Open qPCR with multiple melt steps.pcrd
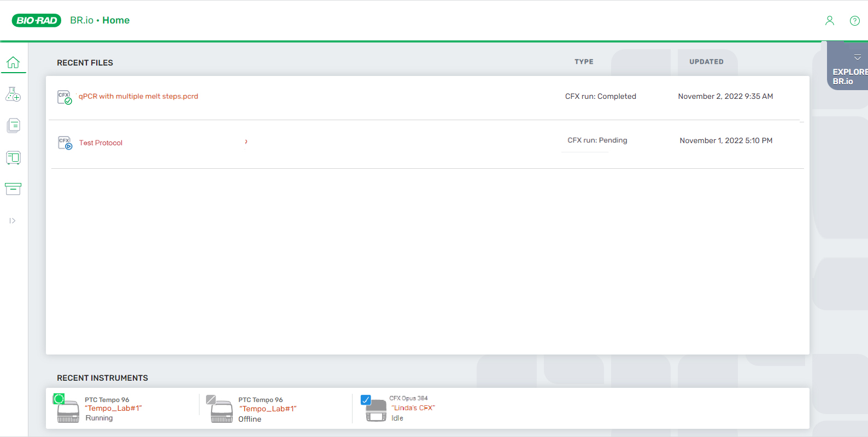 pos(138,96)
